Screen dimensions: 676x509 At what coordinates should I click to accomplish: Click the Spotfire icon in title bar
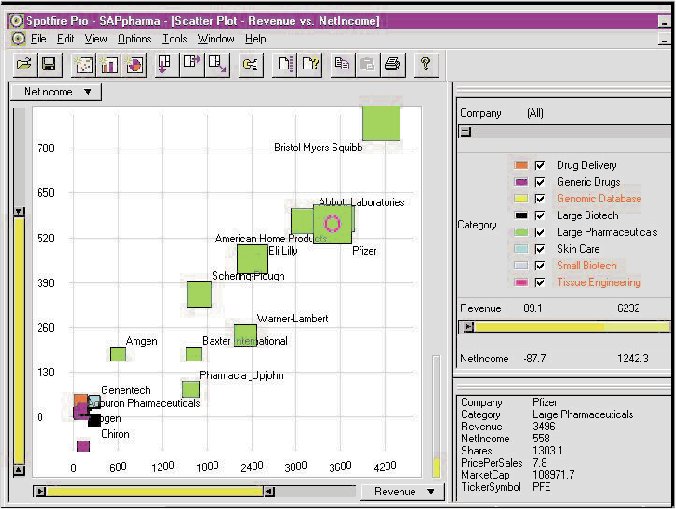pyautogui.click(x=16, y=21)
